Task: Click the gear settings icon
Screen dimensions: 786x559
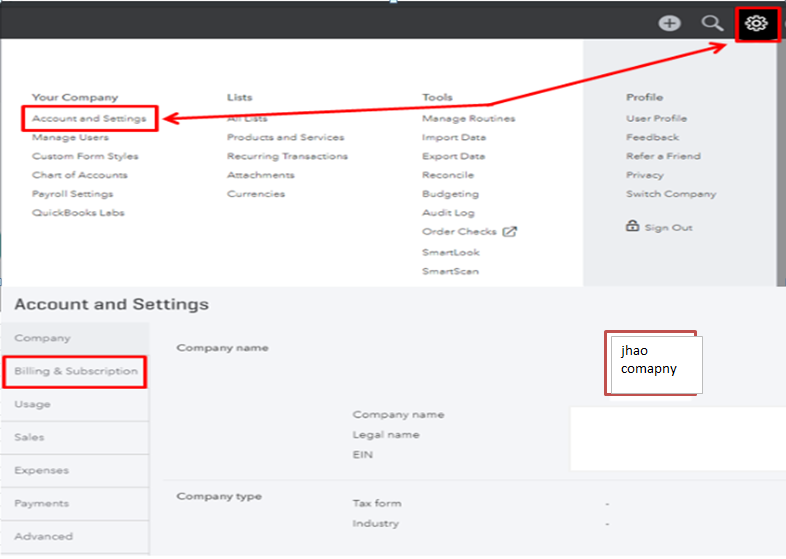Action: click(756, 23)
